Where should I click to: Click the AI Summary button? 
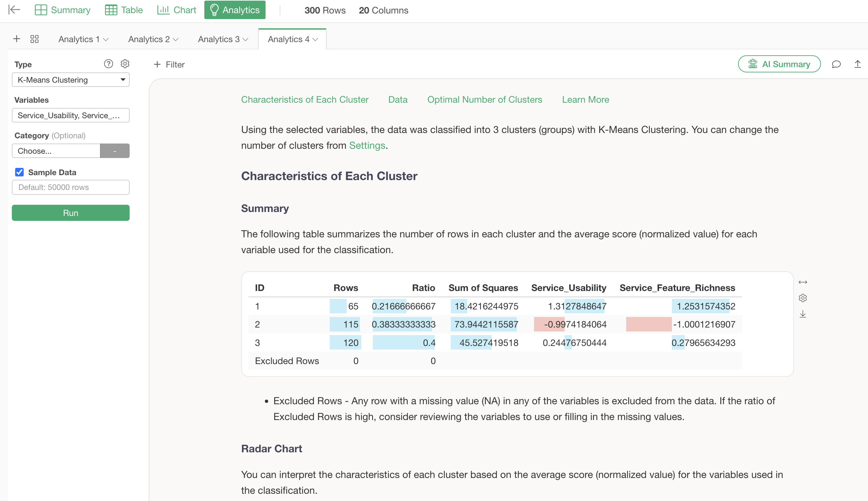tap(779, 64)
